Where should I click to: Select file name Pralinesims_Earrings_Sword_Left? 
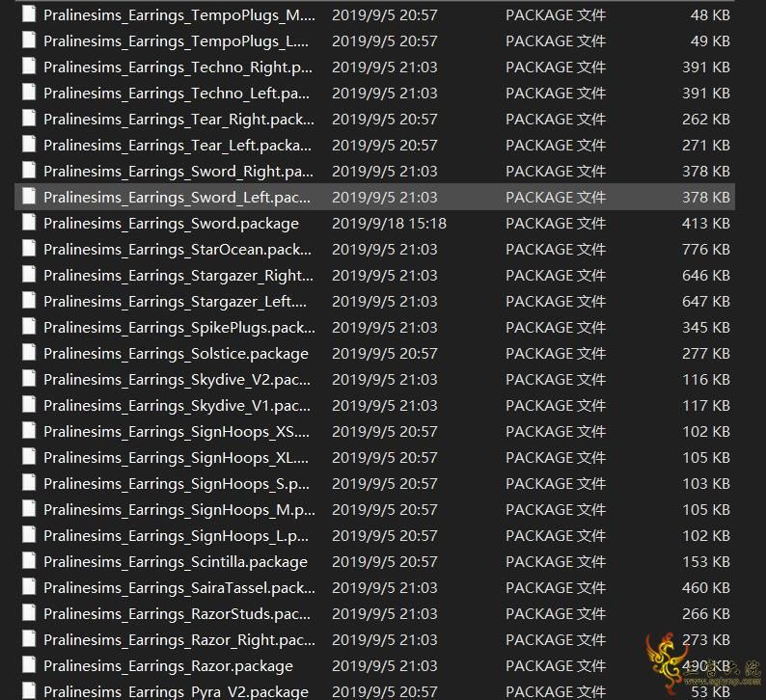(177, 198)
